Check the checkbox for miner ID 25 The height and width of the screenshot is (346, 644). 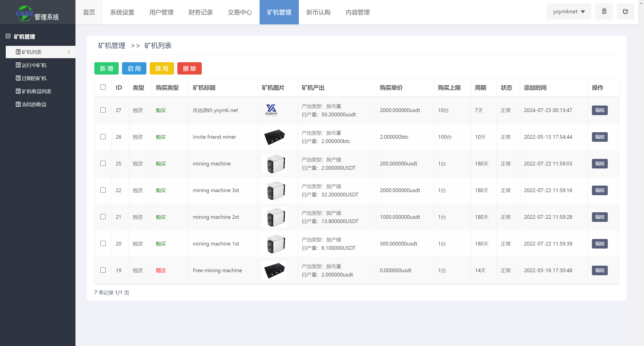point(103,163)
